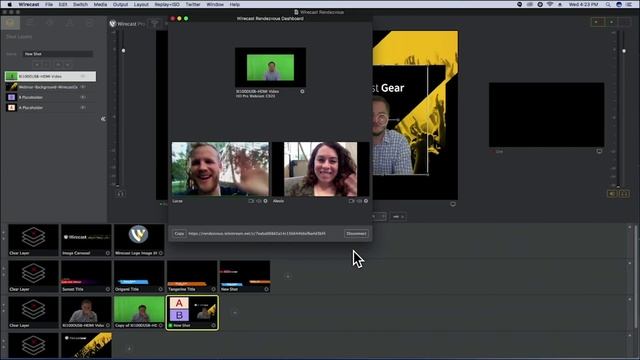
Task: Select the Wirecast Logo Image shot thumbnail
Action: (139, 240)
